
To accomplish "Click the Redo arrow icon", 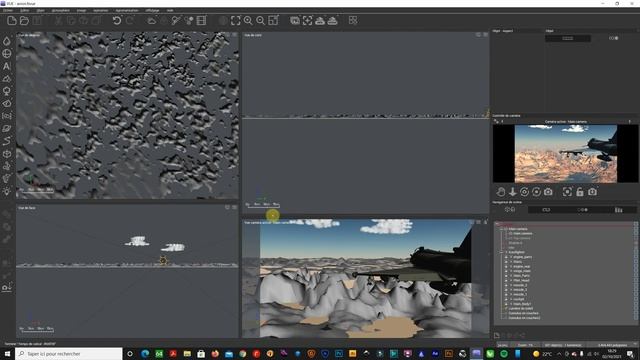I will point(130,20).
